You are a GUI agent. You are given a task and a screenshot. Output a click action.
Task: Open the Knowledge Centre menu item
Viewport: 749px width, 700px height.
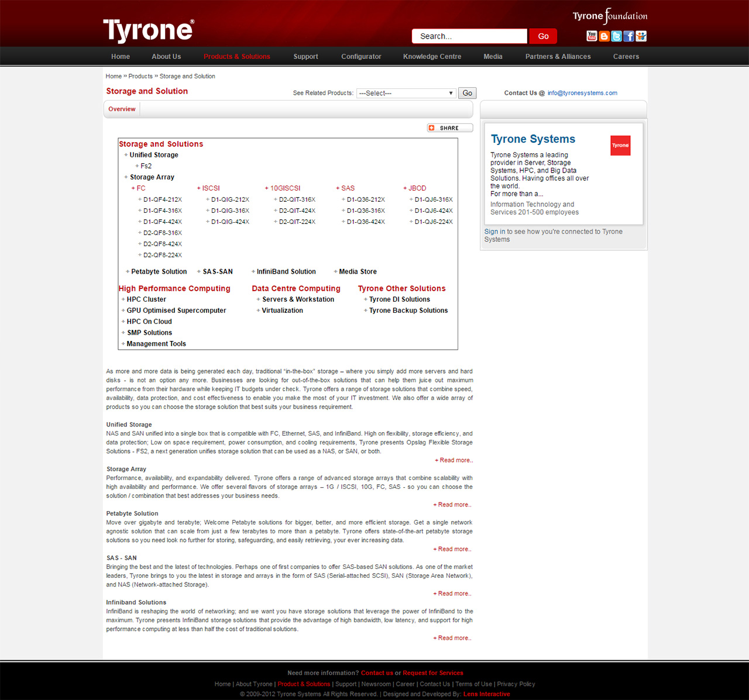[x=432, y=57]
